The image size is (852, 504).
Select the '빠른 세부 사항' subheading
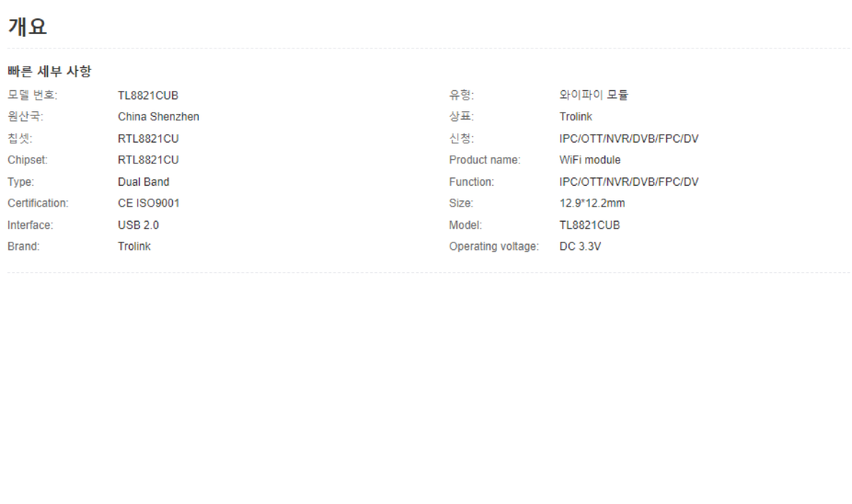50,71
